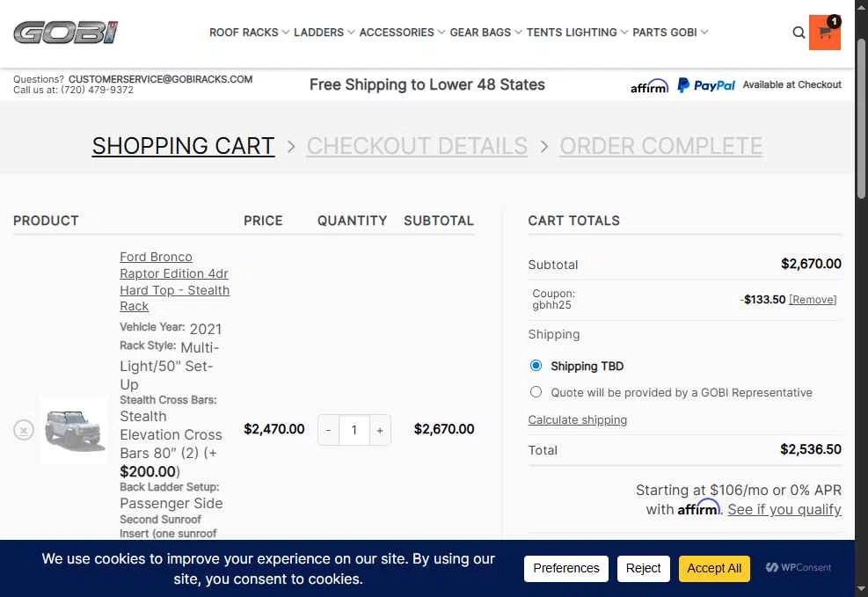Screen dimensions: 868x597
Task: Open the Calculate shipping link
Action: [x=578, y=420]
